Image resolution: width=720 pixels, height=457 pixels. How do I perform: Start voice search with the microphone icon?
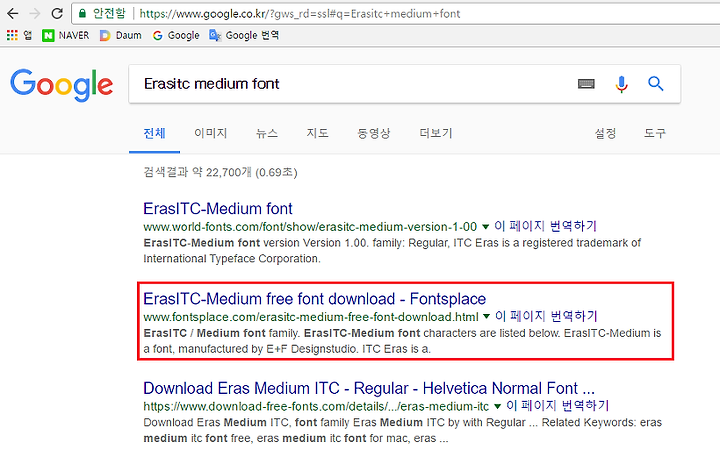click(621, 84)
